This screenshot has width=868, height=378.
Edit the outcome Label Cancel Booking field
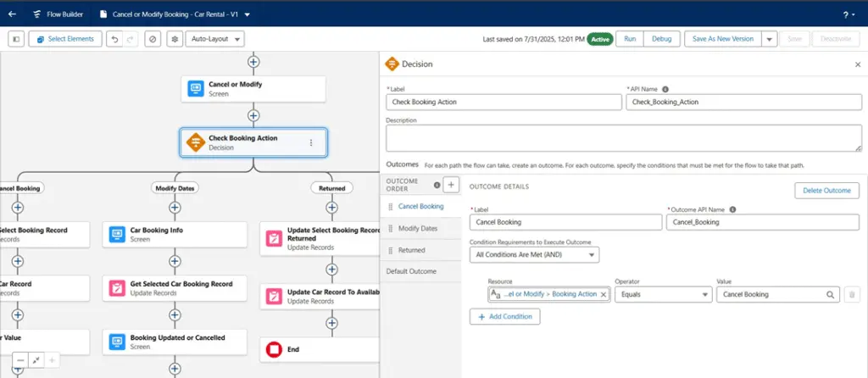coord(565,222)
